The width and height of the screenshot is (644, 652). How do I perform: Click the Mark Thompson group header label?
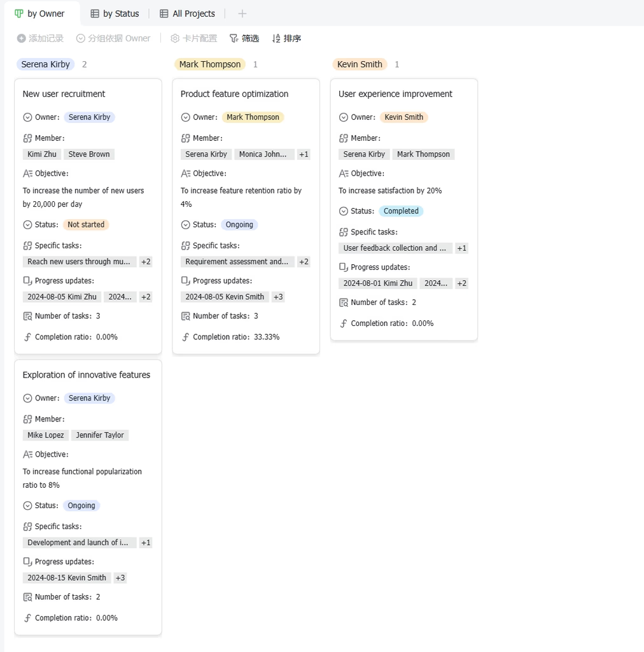coord(210,64)
